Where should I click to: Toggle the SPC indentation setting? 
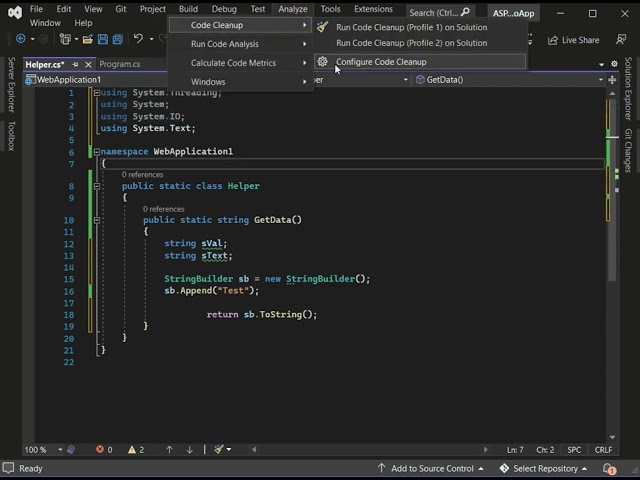[574, 450]
